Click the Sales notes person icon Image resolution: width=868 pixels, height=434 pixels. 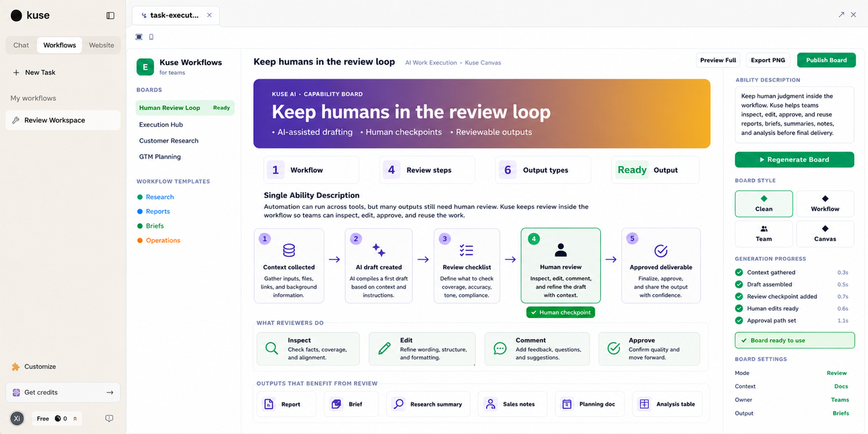490,404
